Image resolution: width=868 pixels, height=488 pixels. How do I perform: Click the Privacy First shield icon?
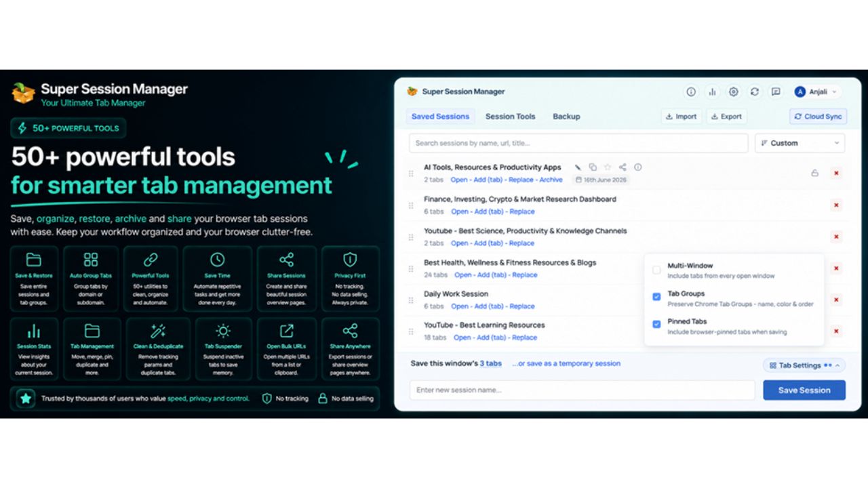[350, 260]
